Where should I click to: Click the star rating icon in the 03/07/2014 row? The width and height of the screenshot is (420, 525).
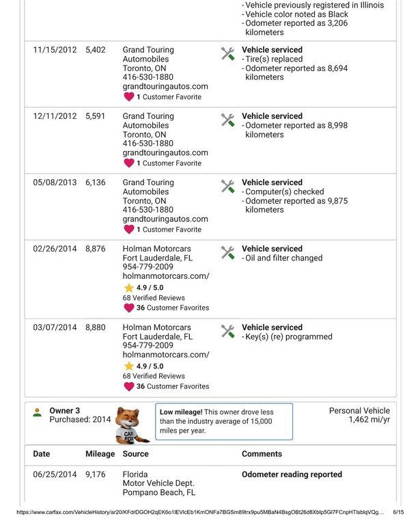[x=128, y=364]
